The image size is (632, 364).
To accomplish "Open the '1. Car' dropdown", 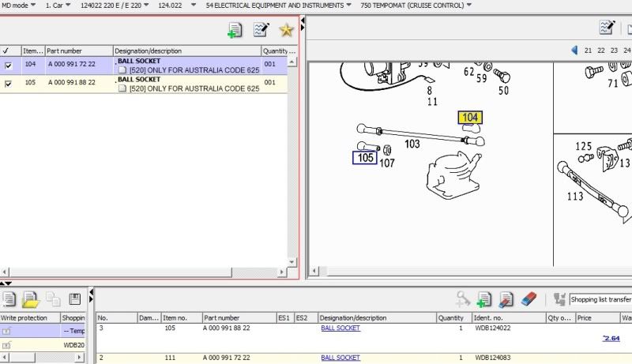I will [58, 6].
